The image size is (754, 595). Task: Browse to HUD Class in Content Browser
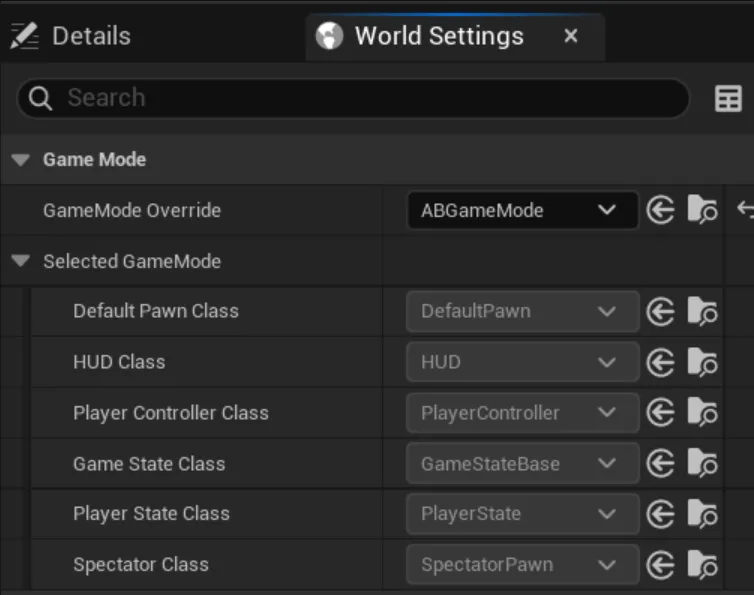pos(703,362)
